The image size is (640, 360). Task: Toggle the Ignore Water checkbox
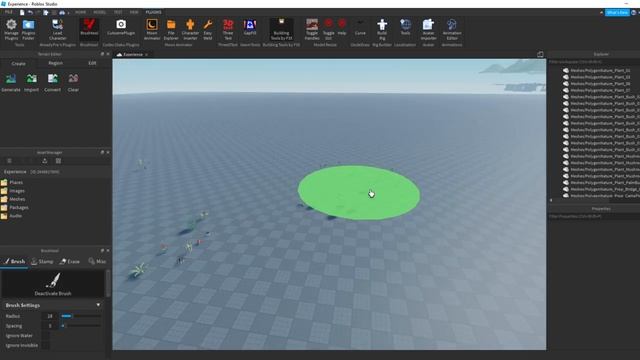coord(45,336)
